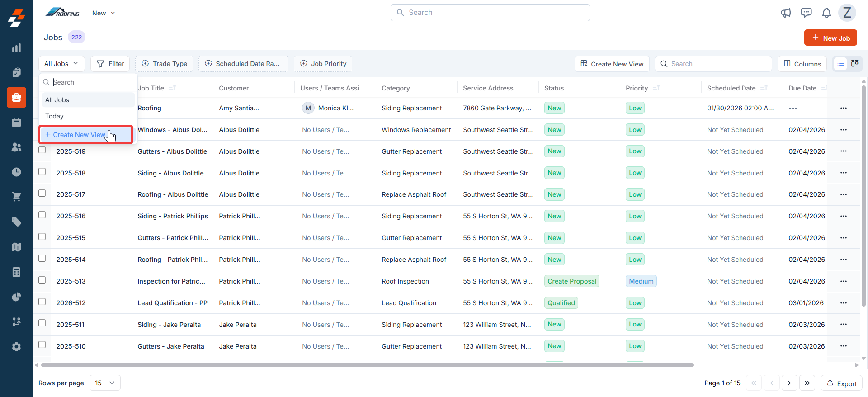Open Scheduled Date Range filter dropdown
868x397 pixels.
243,64
